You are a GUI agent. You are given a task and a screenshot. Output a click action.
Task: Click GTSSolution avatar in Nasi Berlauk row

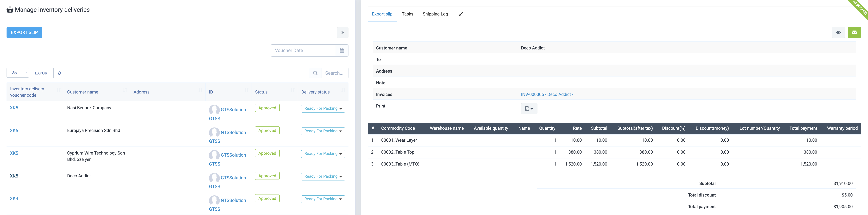214,110
